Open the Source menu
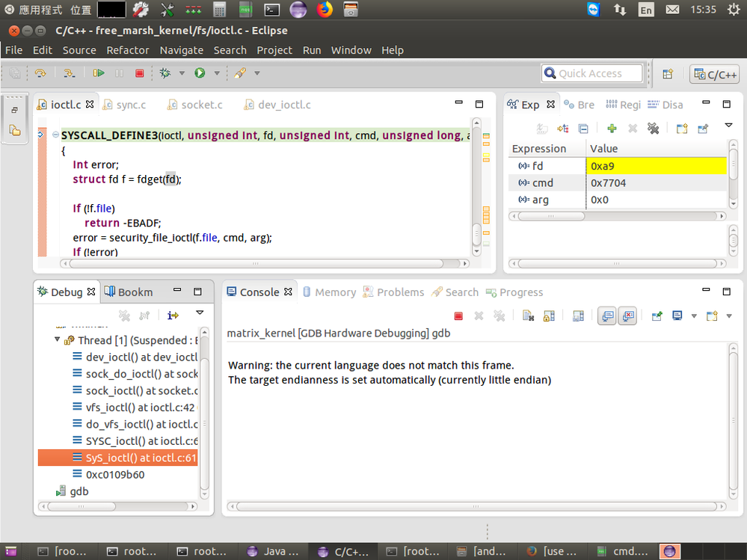This screenshot has height=560, width=747. [79, 50]
